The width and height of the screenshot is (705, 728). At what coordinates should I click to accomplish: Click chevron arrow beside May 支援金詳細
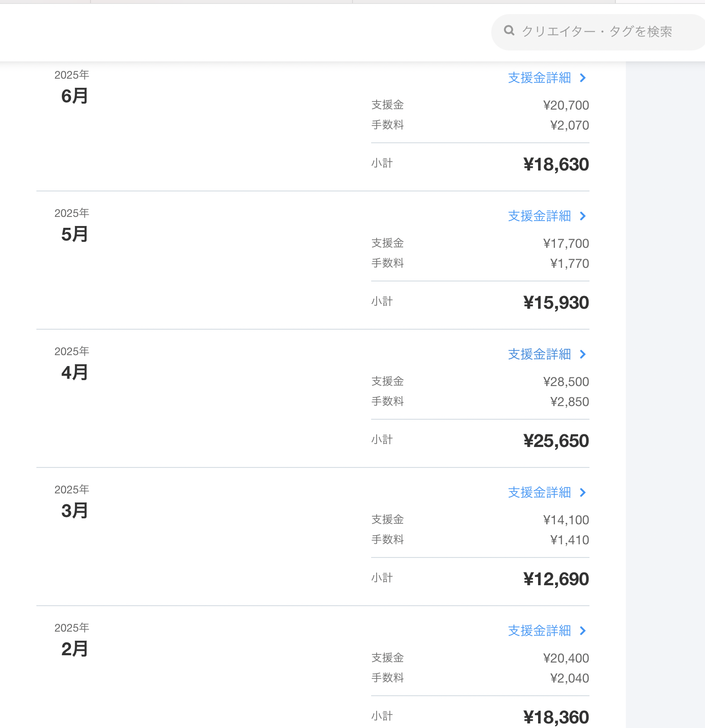[x=583, y=216]
